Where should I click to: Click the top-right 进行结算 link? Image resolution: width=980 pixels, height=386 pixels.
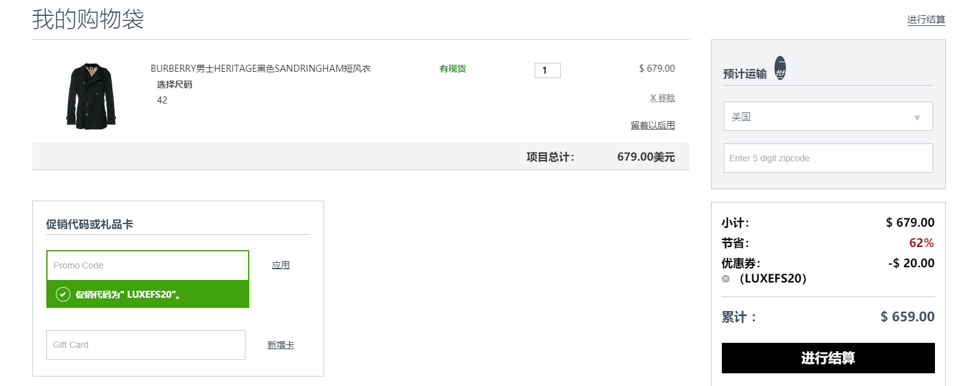(926, 20)
